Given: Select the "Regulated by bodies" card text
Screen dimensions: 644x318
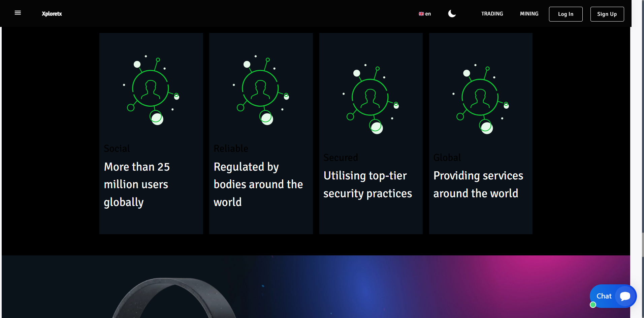Looking at the screenshot, I should [x=258, y=184].
